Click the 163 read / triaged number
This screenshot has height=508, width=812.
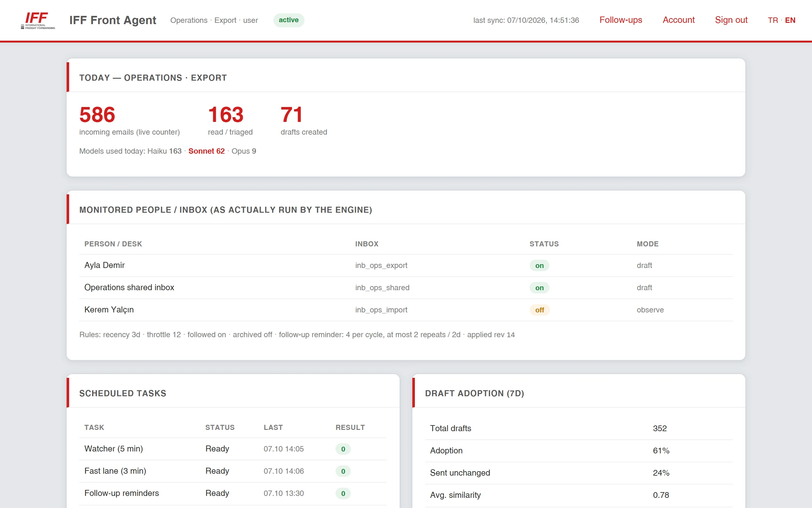226,115
